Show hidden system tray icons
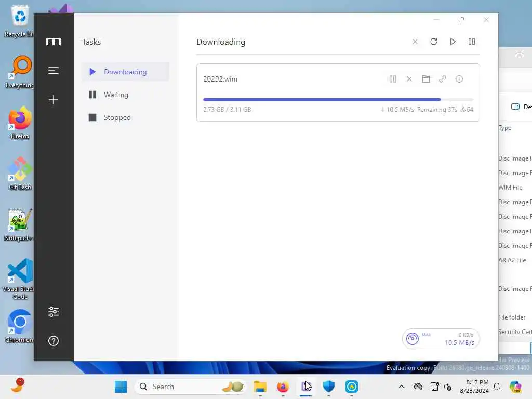Image resolution: width=532 pixels, height=399 pixels. [x=402, y=387]
